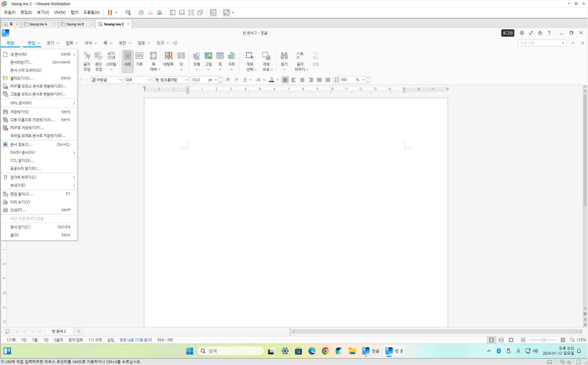Toggle center text alignment button
Viewport: 588px width, 365px height.
302,80
